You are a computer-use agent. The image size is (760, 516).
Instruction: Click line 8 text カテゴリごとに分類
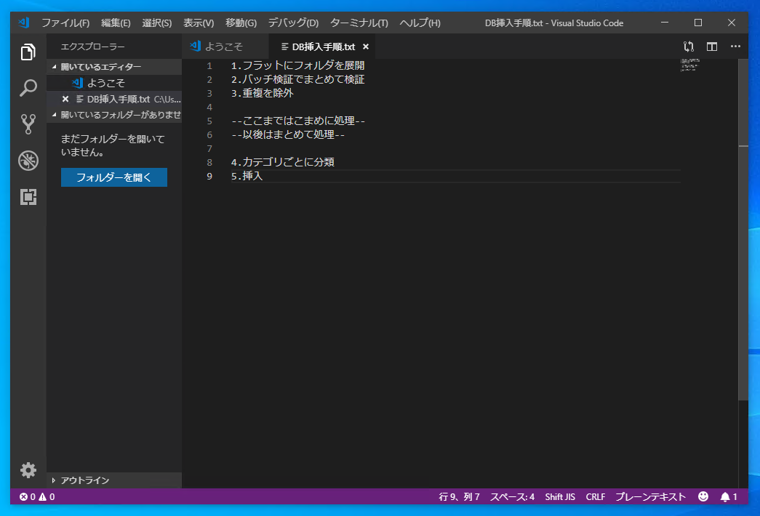288,162
